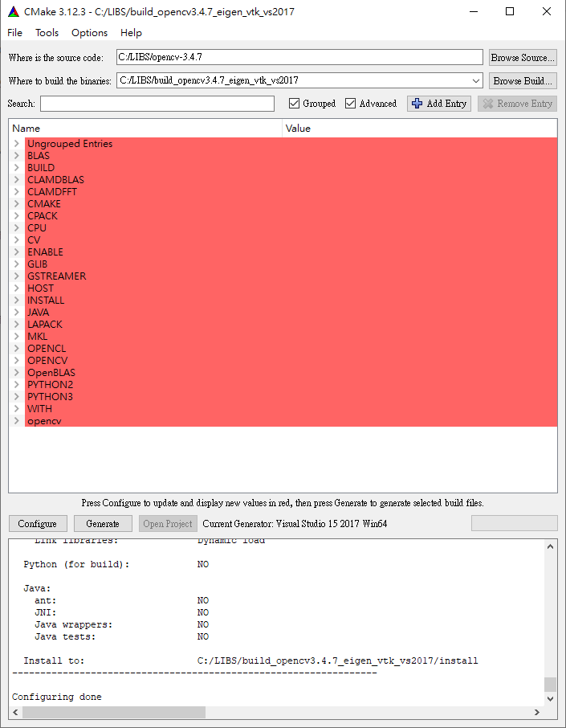Expand the MKL group
This screenshot has height=728, width=566.
pyautogui.click(x=16, y=337)
